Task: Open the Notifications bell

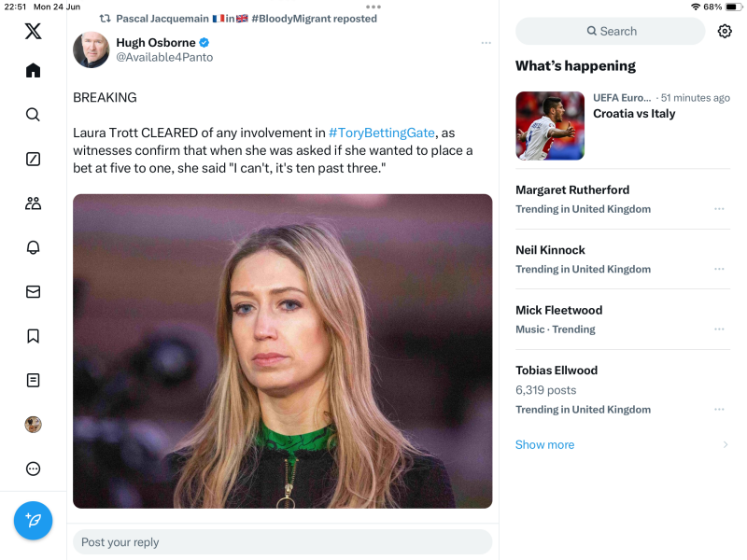Action: [x=33, y=247]
